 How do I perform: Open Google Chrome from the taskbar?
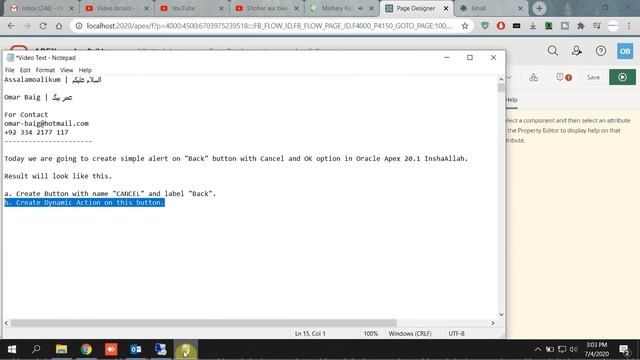(86, 349)
